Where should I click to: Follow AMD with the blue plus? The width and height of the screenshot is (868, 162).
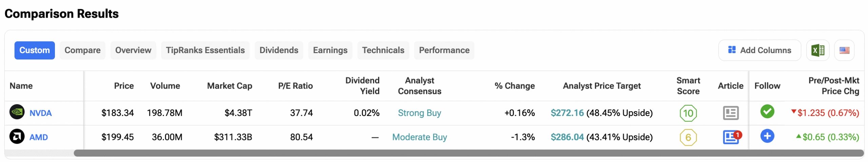pos(767,136)
